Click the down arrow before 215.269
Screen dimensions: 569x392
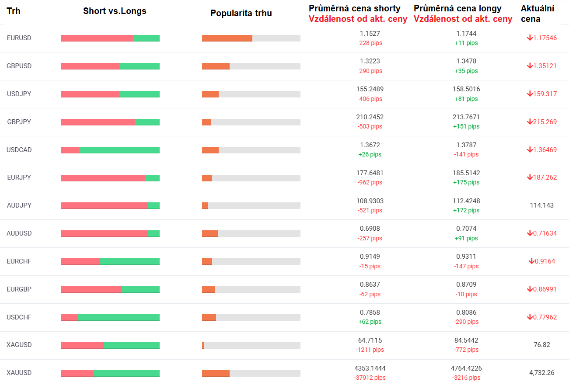(530, 122)
